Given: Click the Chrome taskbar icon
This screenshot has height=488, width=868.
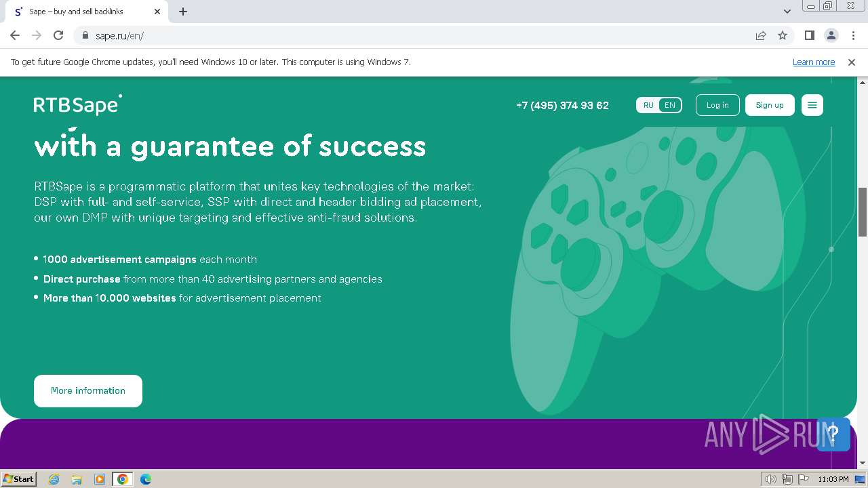Looking at the screenshot, I should coord(123,479).
